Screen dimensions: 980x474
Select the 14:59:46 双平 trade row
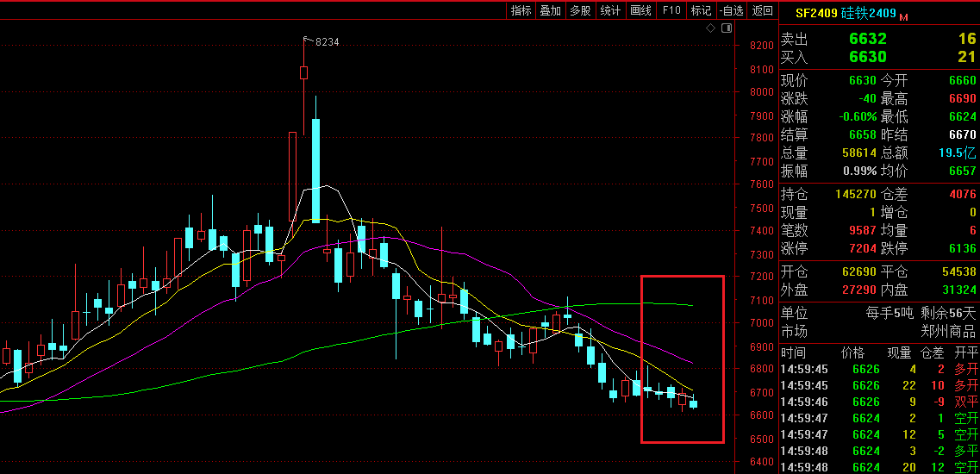coord(879,402)
